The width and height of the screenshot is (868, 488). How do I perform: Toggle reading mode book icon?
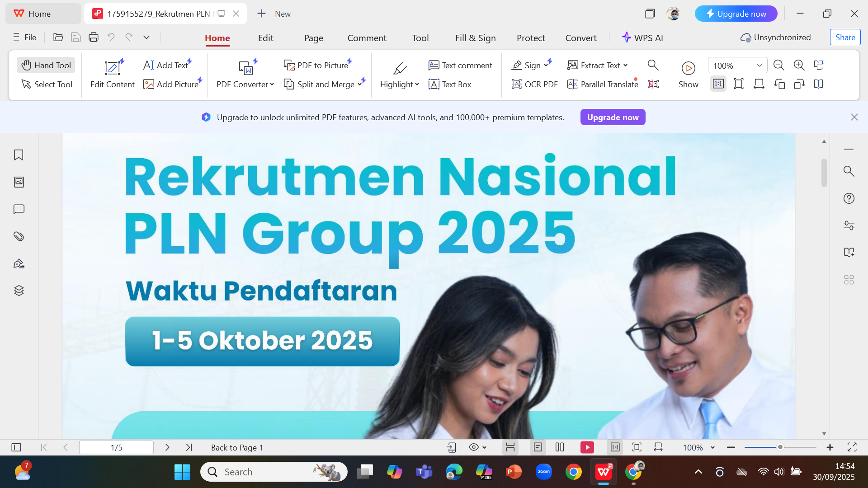pos(818,84)
